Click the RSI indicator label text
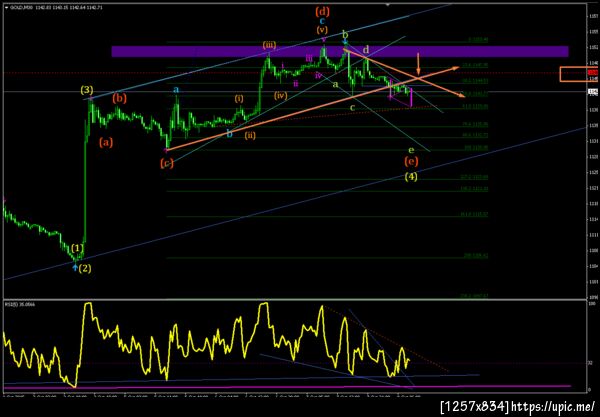The image size is (600, 417). [x=20, y=305]
